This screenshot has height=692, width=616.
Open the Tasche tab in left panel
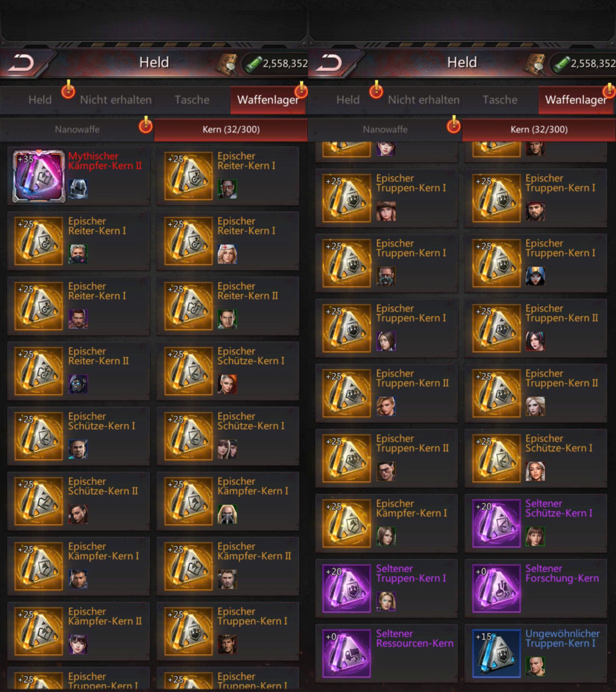tap(192, 100)
